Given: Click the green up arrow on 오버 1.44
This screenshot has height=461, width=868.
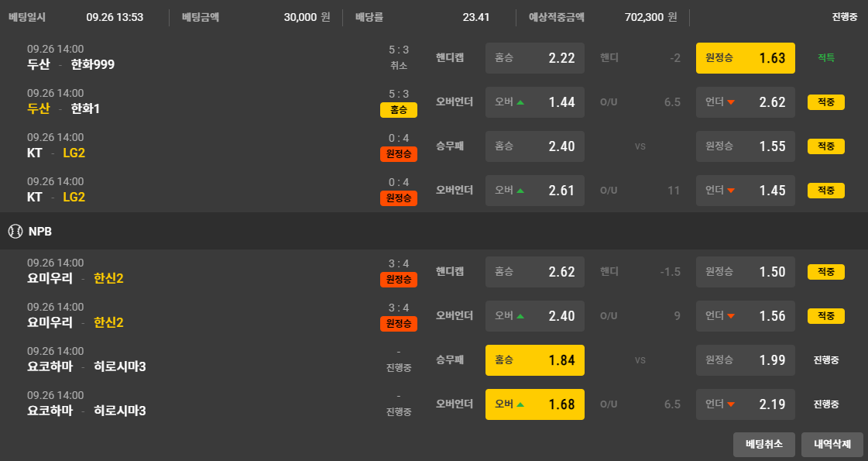Looking at the screenshot, I should tap(520, 102).
